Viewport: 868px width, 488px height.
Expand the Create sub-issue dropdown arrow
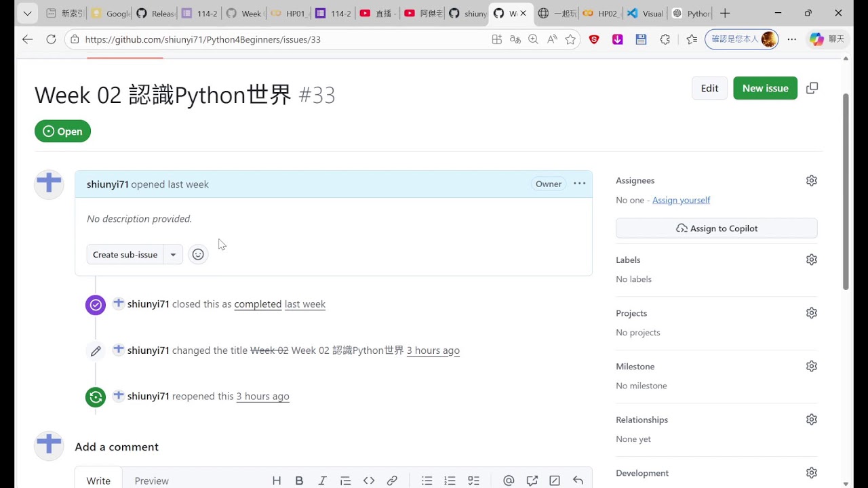pos(173,255)
